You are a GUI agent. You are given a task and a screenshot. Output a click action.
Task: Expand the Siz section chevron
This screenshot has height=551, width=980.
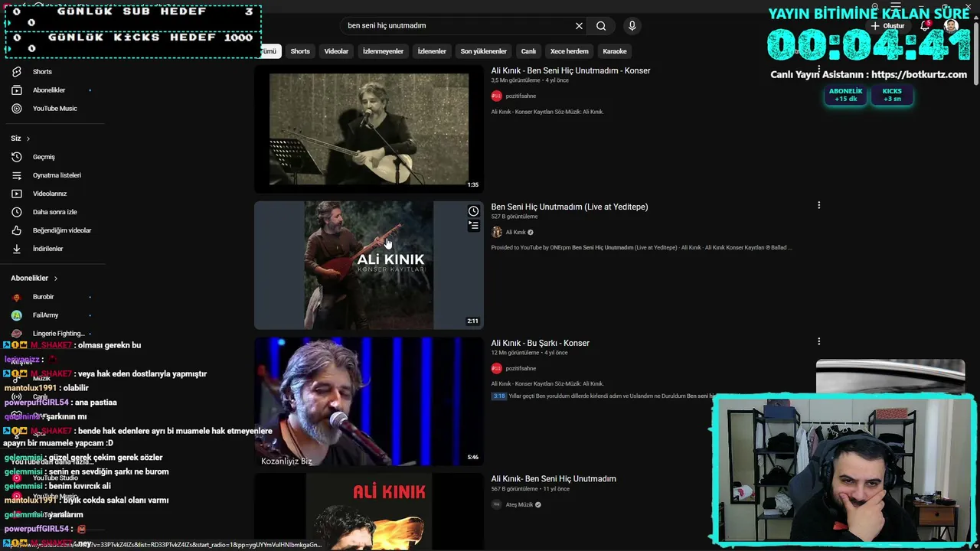tap(28, 139)
